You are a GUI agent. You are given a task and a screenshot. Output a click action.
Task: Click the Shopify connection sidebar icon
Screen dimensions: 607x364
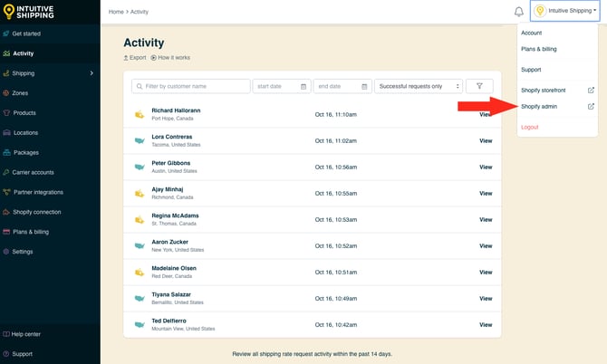click(x=6, y=212)
